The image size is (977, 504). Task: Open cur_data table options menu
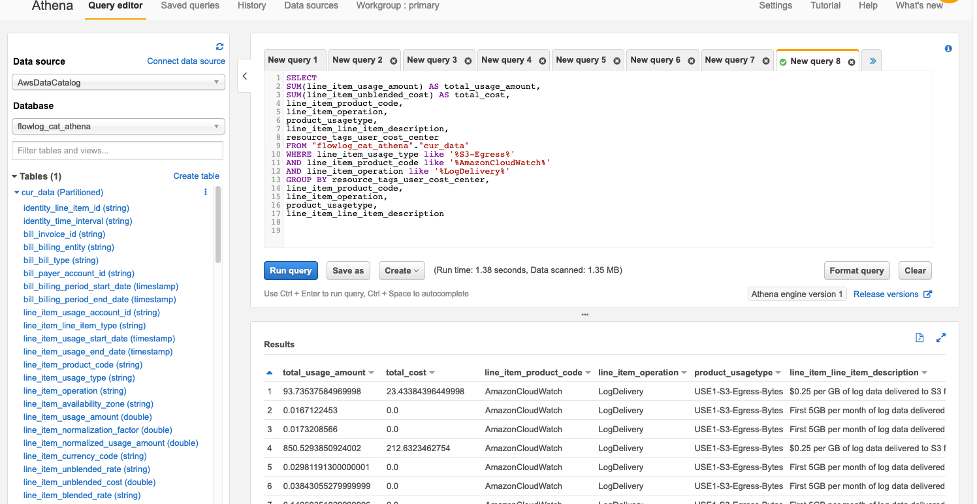206,193
